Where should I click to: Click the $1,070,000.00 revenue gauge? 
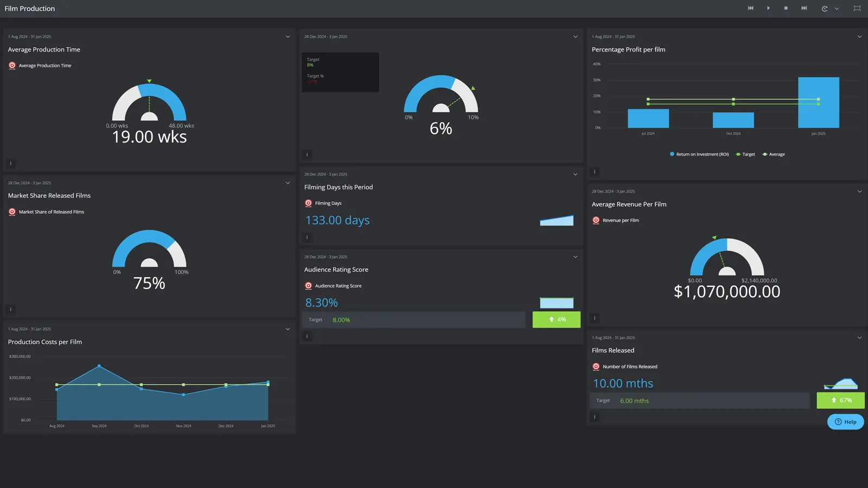727,257
